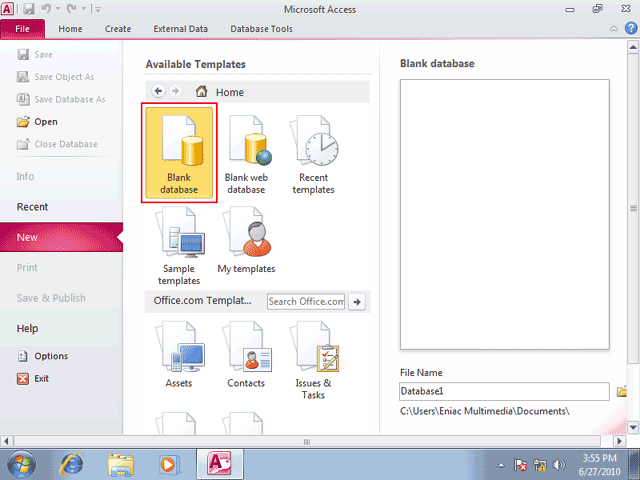The width and height of the screenshot is (640, 480).
Task: Open Windows Media Player from taskbar
Action: click(x=169, y=464)
